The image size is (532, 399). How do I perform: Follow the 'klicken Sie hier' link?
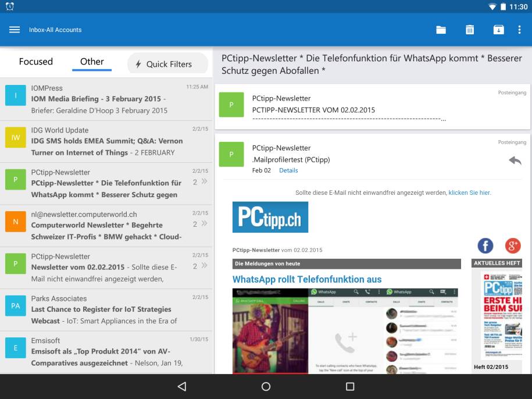[470, 193]
